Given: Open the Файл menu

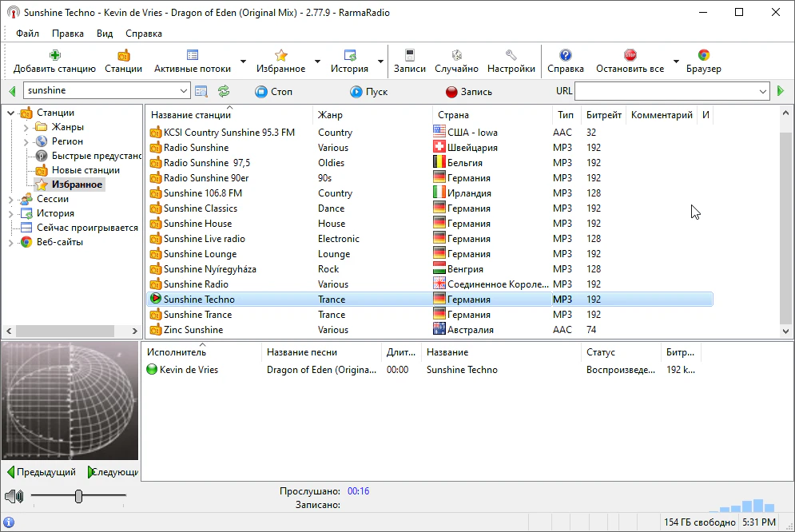Looking at the screenshot, I should pos(27,34).
